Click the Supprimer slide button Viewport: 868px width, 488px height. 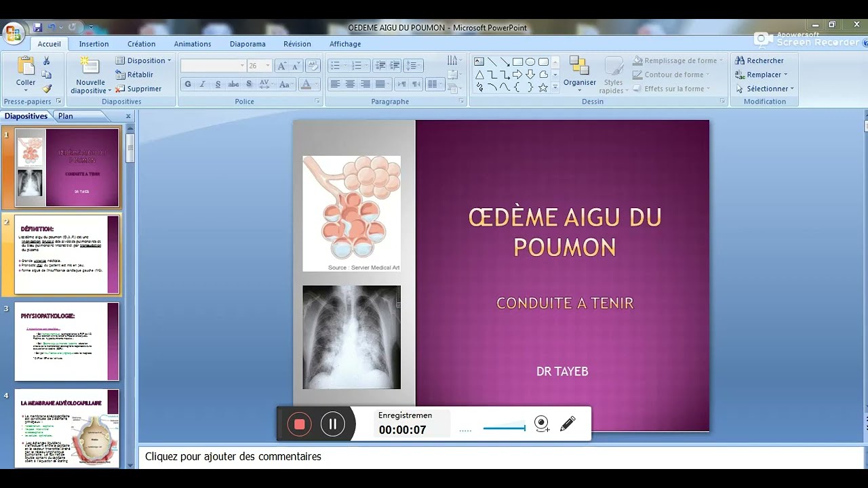click(138, 89)
